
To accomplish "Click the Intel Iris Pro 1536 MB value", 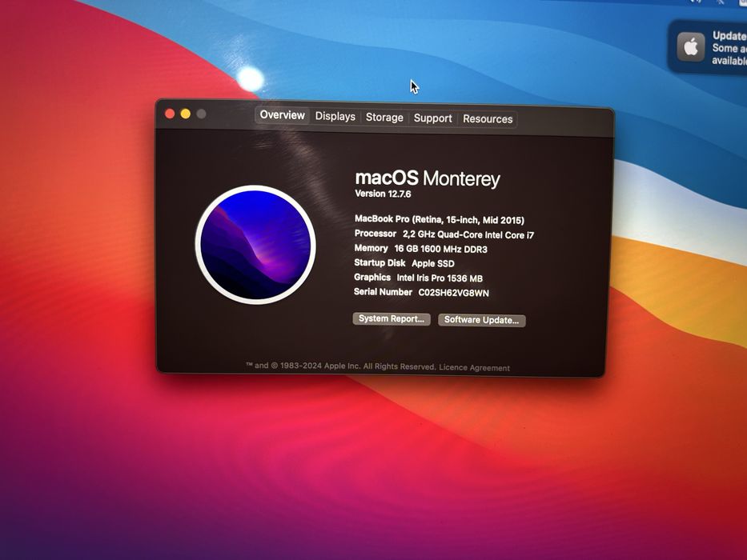I will pyautogui.click(x=440, y=278).
